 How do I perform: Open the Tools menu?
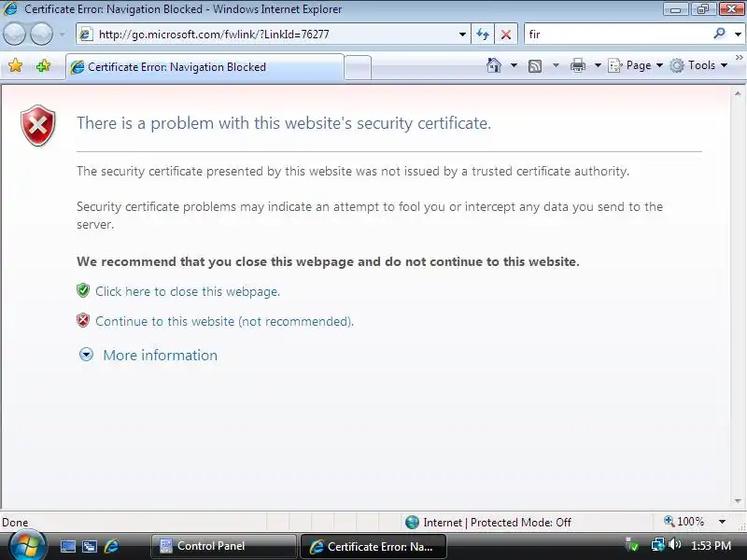click(698, 65)
